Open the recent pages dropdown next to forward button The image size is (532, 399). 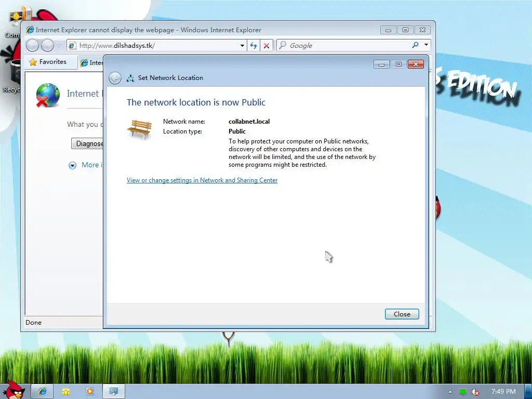(59, 45)
